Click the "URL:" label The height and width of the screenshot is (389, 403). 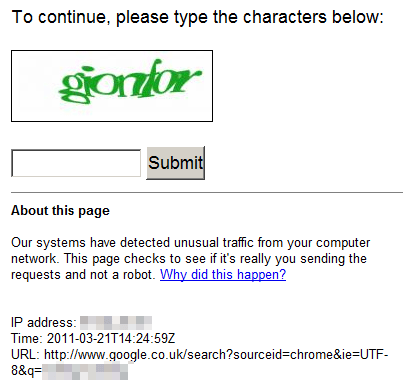click(x=26, y=354)
